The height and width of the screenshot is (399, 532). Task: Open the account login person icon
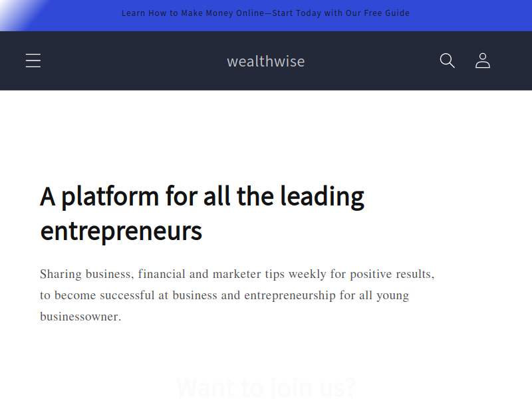point(483,61)
